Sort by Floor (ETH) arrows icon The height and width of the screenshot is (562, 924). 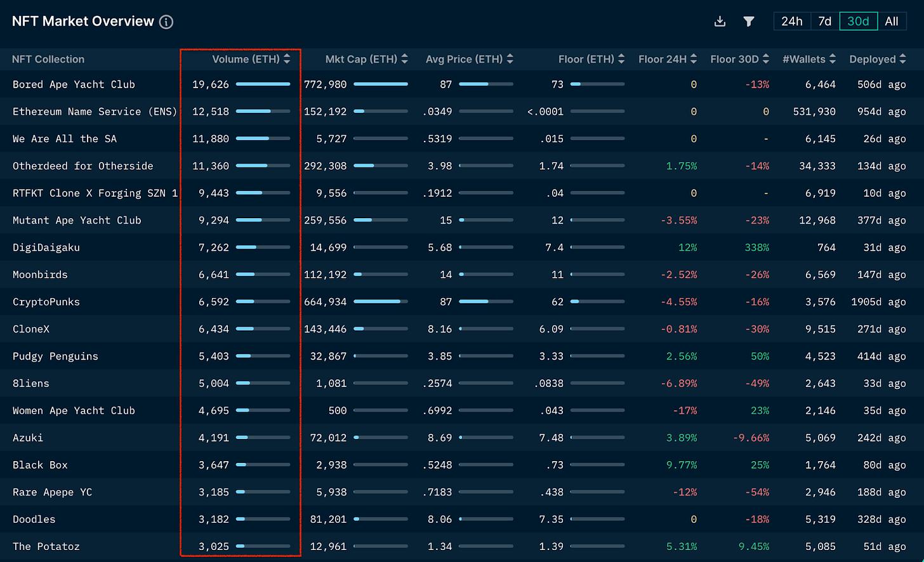(621, 59)
